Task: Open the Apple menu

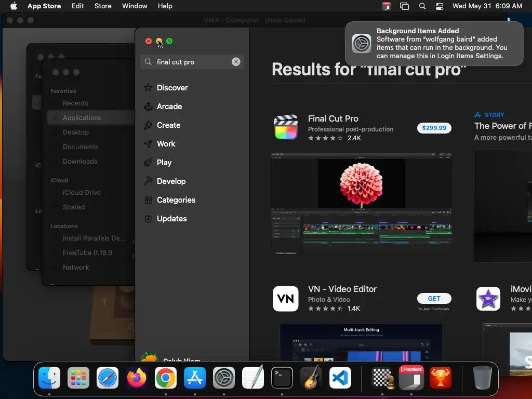Action: 14,6
